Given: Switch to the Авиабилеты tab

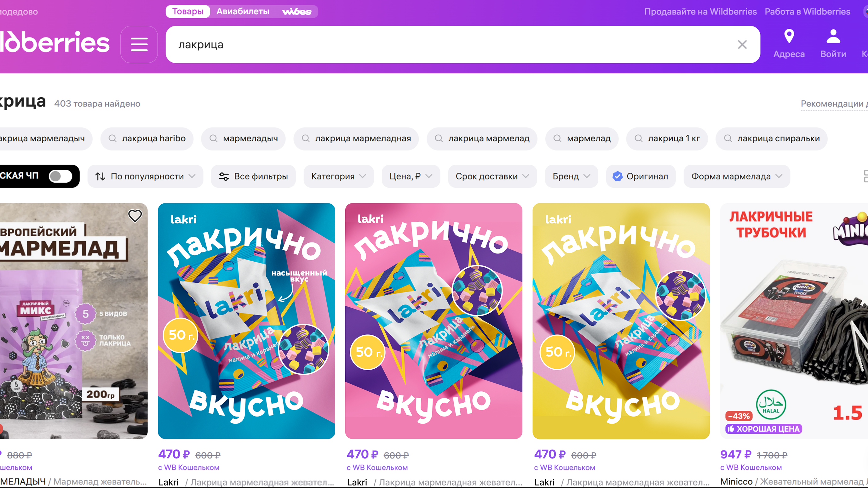Looking at the screenshot, I should (x=243, y=11).
